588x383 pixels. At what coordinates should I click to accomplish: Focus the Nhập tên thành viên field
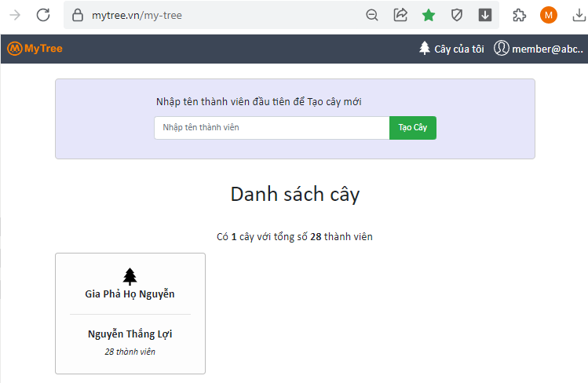click(272, 127)
